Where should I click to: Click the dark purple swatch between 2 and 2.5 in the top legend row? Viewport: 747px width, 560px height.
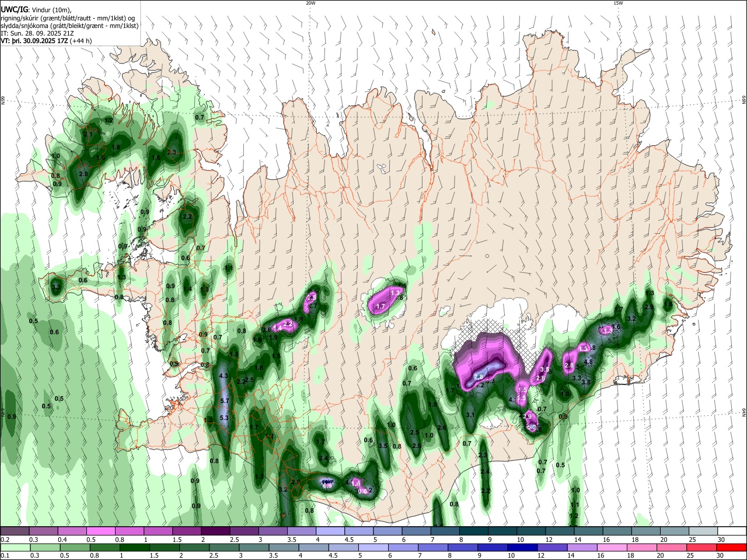coord(215,531)
